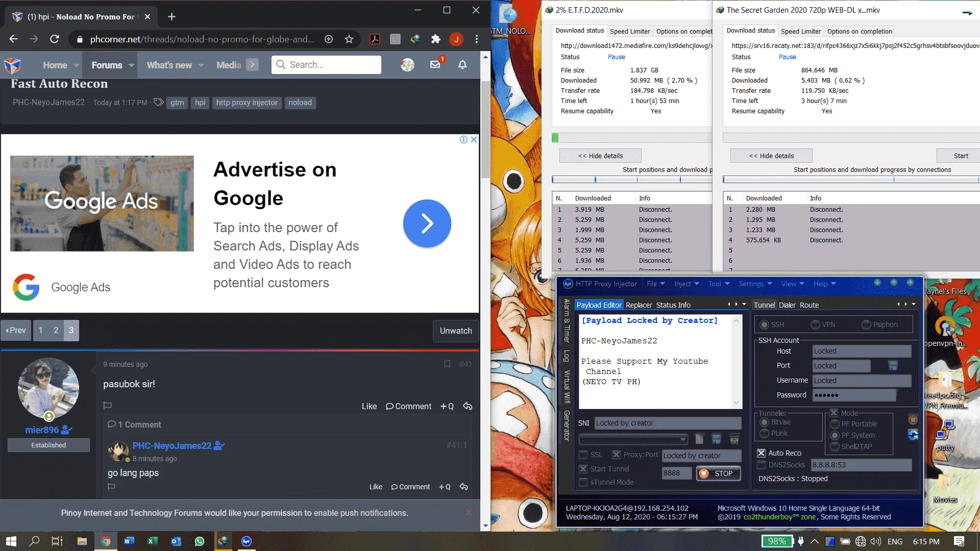Bookmark this page with Chrome star icon
The width and height of the screenshot is (980, 551).
[349, 39]
